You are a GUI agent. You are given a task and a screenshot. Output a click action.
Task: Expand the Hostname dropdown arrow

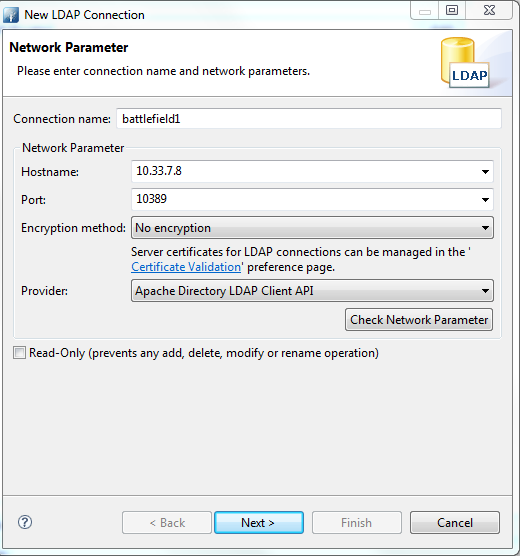[x=485, y=172]
